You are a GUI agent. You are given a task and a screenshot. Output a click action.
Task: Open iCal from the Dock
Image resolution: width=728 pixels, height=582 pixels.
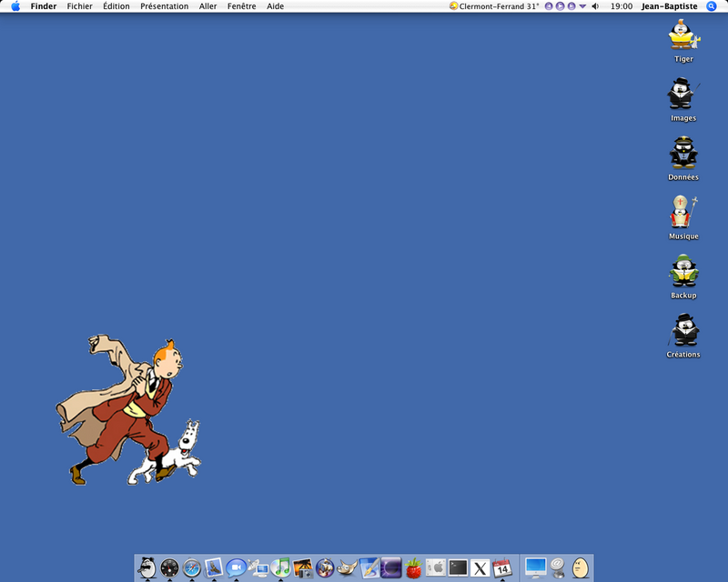pyautogui.click(x=502, y=568)
